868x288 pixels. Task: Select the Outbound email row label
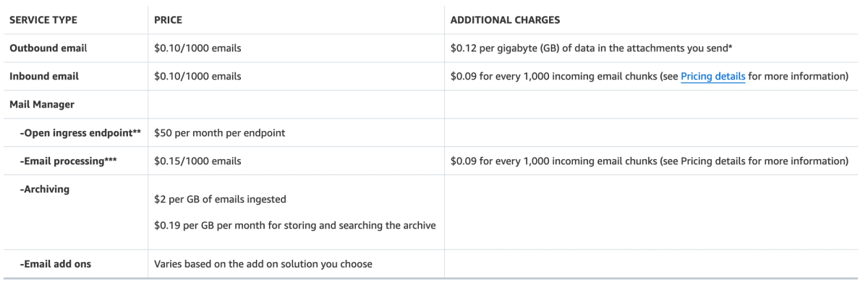[48, 48]
